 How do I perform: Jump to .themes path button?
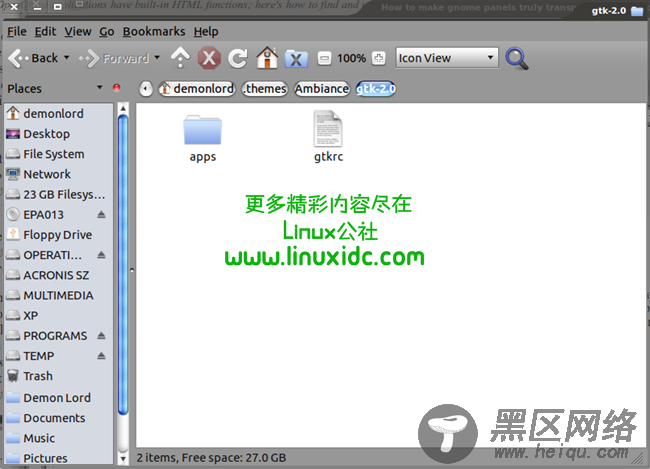265,88
